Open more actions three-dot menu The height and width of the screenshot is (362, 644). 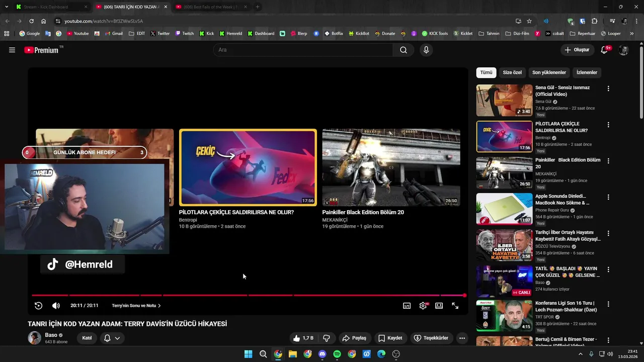tap(462, 338)
